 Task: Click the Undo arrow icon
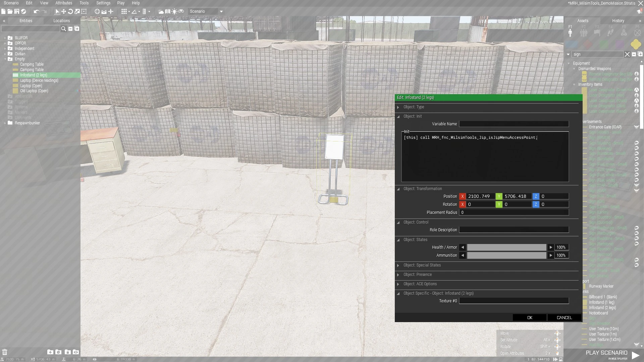pos(36,11)
